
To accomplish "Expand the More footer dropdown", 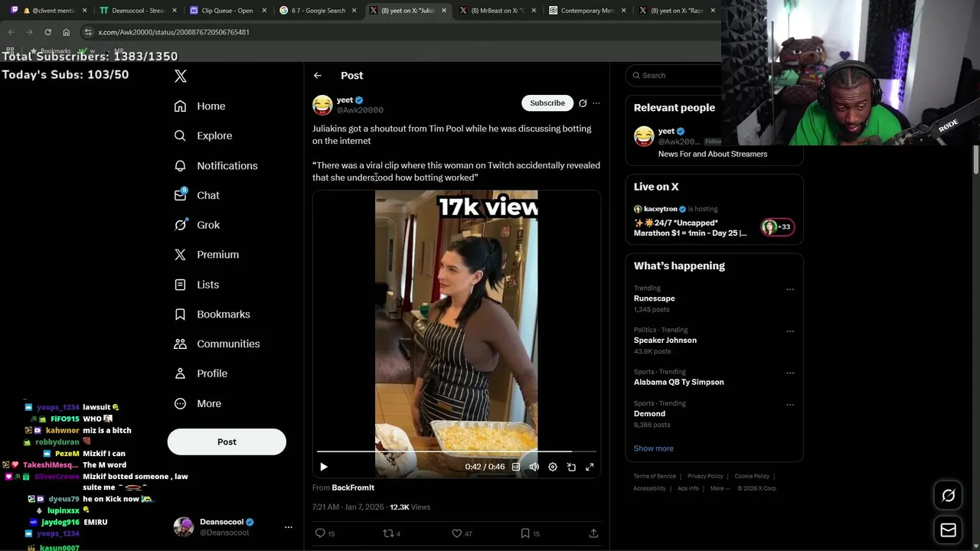I will click(x=719, y=488).
